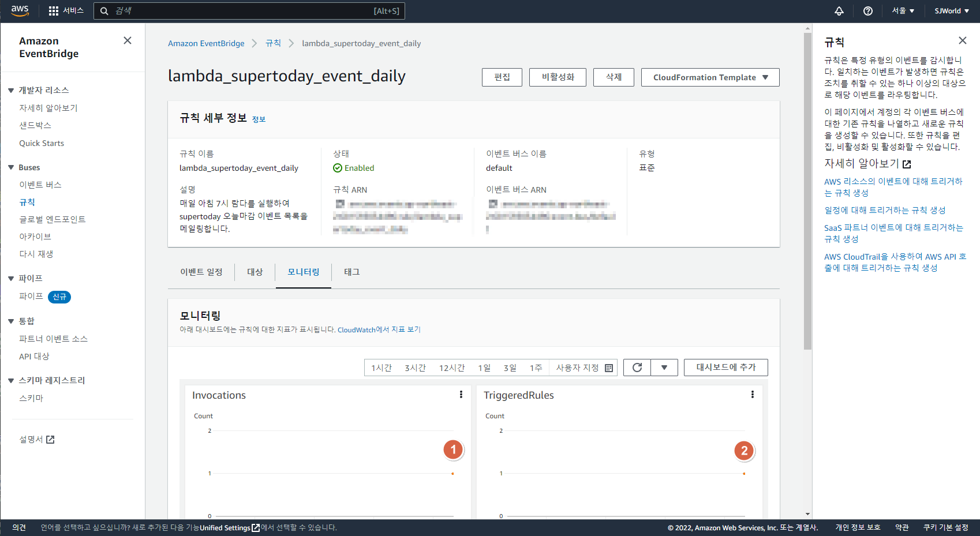
Task: Collapse the 파이프 section
Action: click(11, 278)
